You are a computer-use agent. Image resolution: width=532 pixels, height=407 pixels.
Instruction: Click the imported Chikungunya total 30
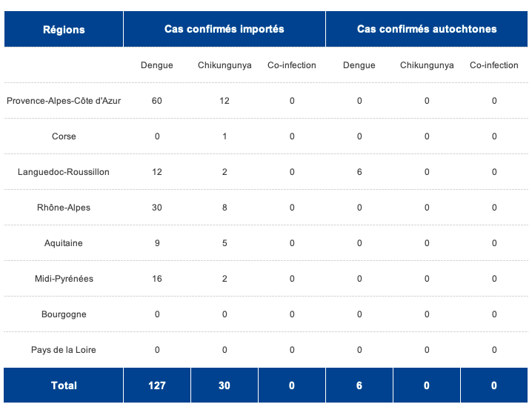coord(225,386)
